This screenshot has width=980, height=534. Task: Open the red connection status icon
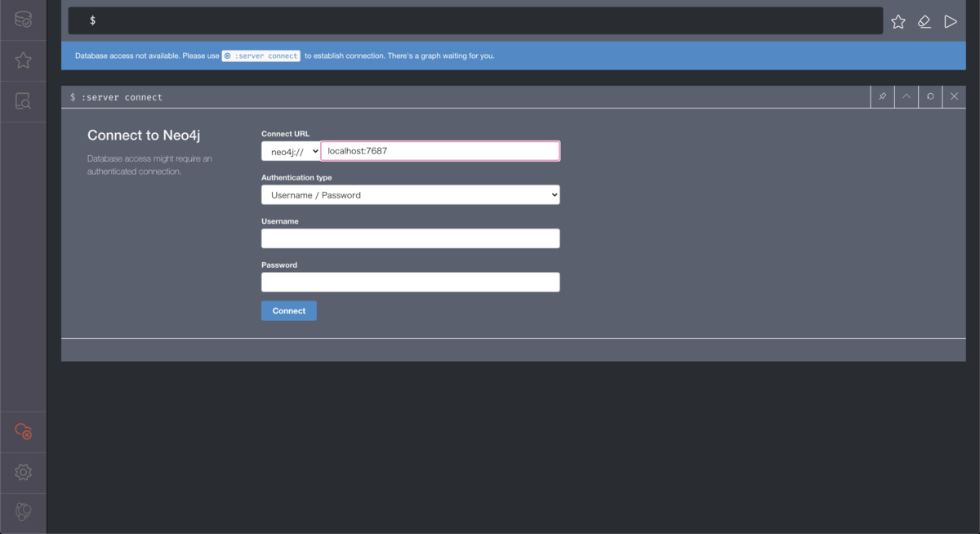coord(23,431)
